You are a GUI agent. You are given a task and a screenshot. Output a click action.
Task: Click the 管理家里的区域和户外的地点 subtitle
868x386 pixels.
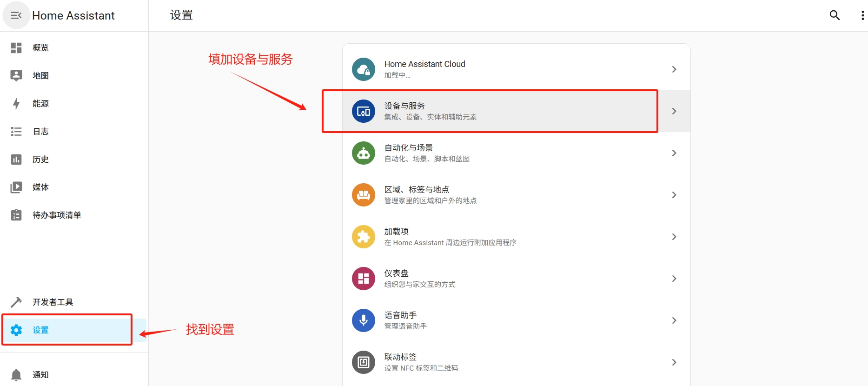point(431,201)
